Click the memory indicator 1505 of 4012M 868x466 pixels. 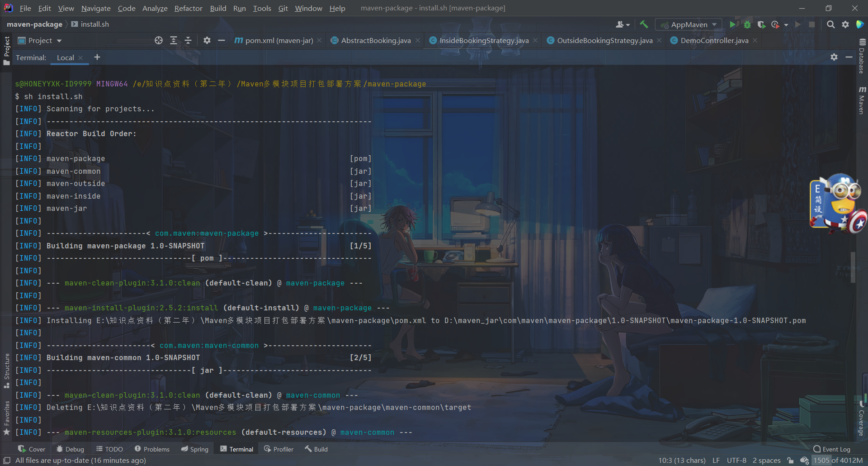[838, 460]
